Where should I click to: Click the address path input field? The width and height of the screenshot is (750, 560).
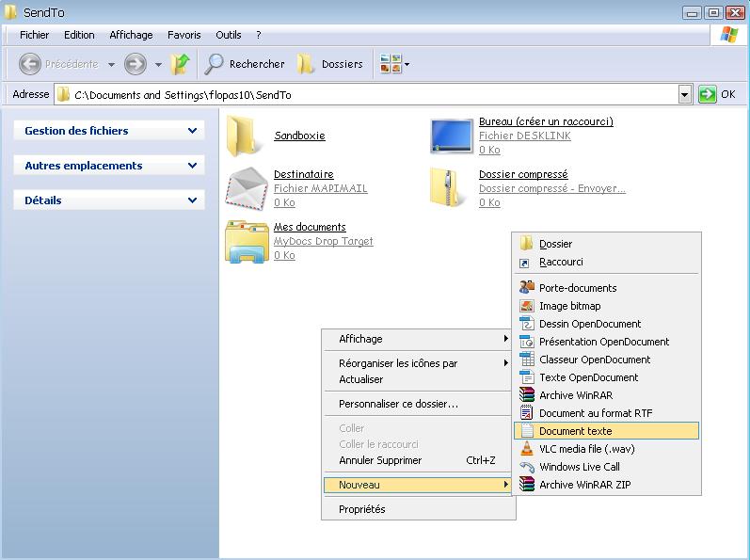point(366,95)
